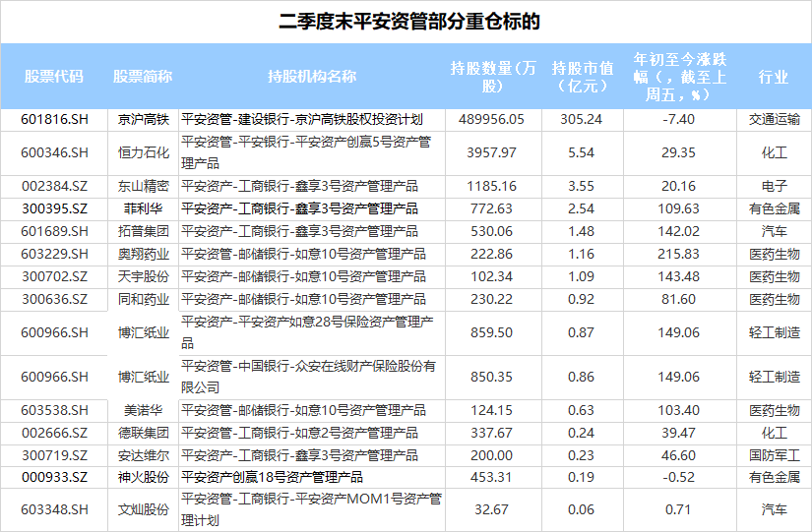Click stock code 603538.SH
Image resolution: width=812 pixels, height=532 pixels.
(x=54, y=411)
